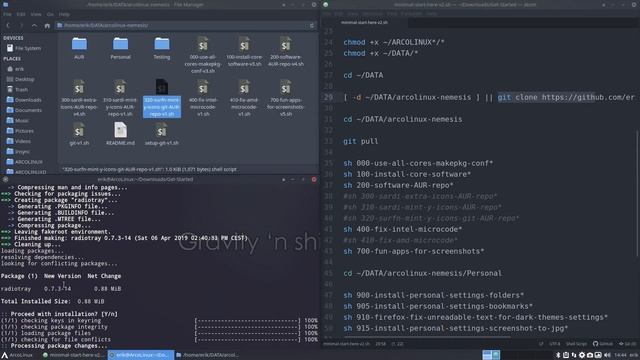Go to home folder in File Manager

[47, 25]
